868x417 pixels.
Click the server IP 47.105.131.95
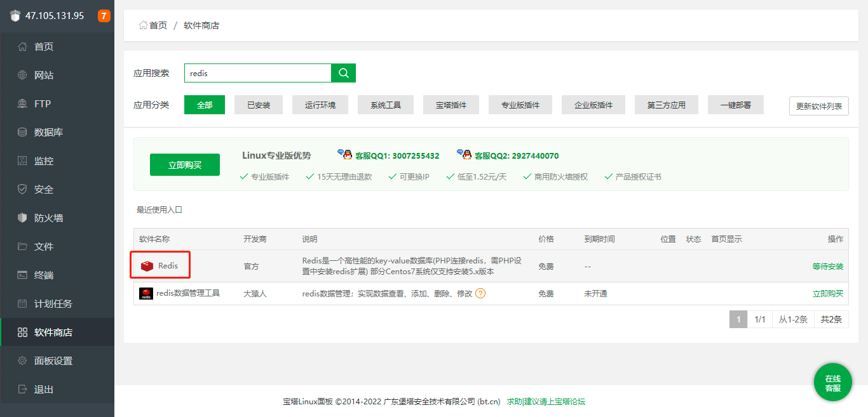tap(55, 16)
